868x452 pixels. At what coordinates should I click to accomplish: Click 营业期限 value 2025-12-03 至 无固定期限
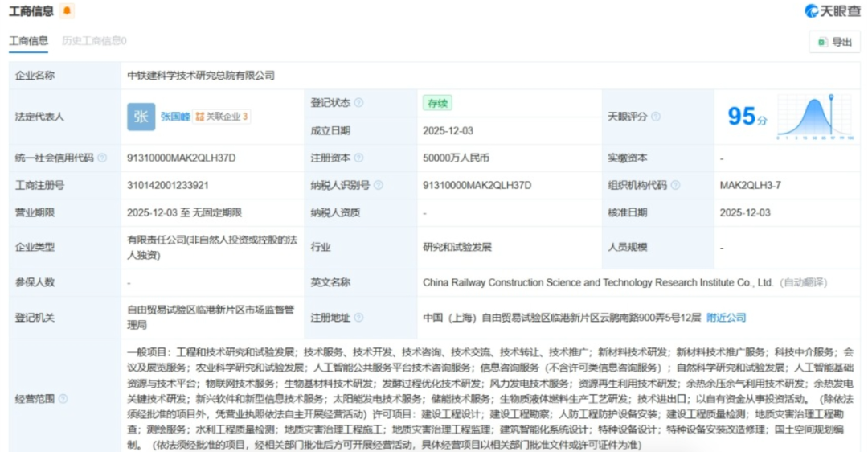click(x=184, y=212)
